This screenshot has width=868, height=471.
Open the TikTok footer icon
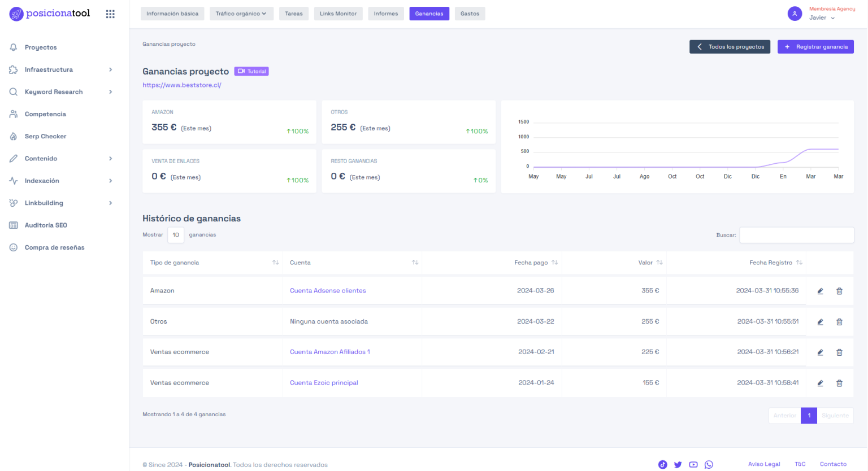point(663,465)
